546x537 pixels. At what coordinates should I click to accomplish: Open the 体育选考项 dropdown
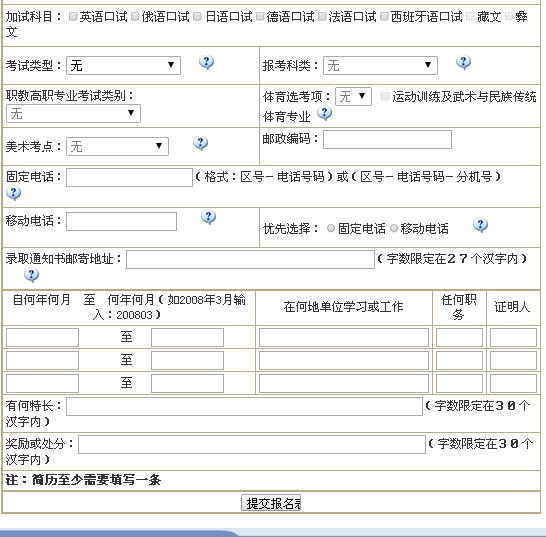(x=353, y=96)
